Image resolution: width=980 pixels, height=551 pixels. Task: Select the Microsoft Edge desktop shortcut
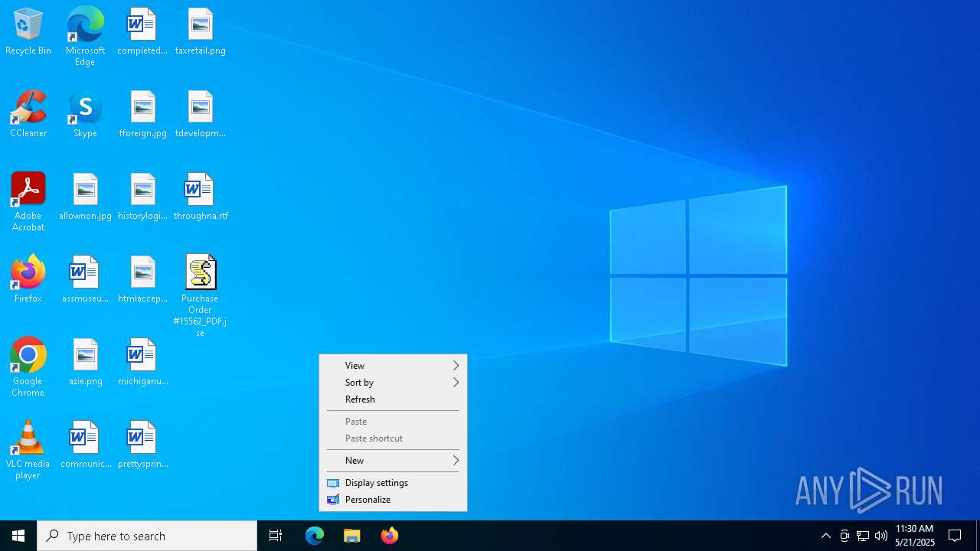85,37
